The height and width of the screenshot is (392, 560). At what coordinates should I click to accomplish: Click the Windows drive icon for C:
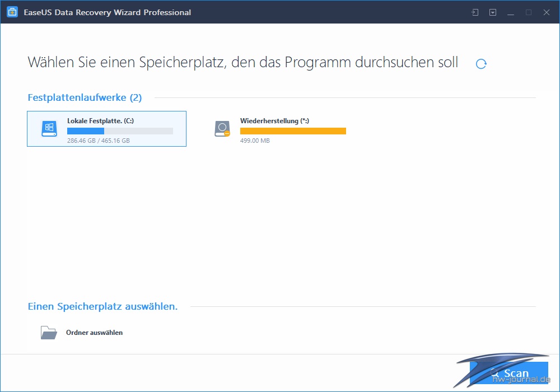[x=49, y=129]
